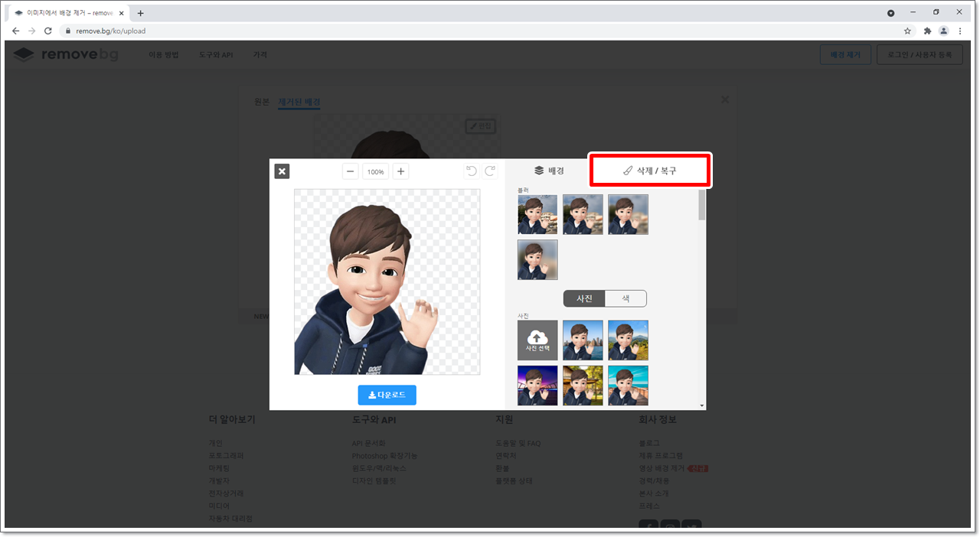Click the background panel scrollbar thumb

point(702,206)
